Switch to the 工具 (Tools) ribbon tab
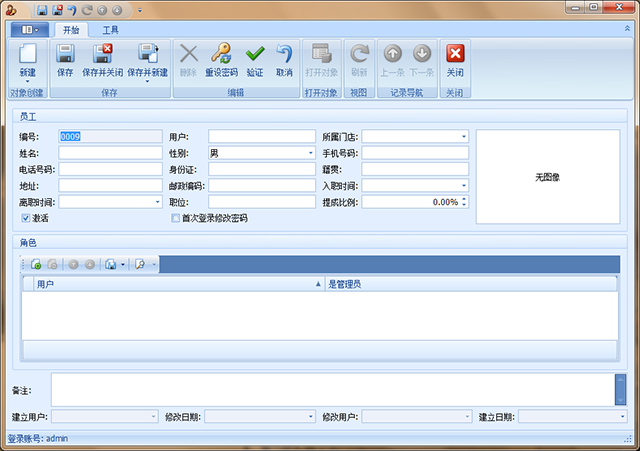 (110, 30)
